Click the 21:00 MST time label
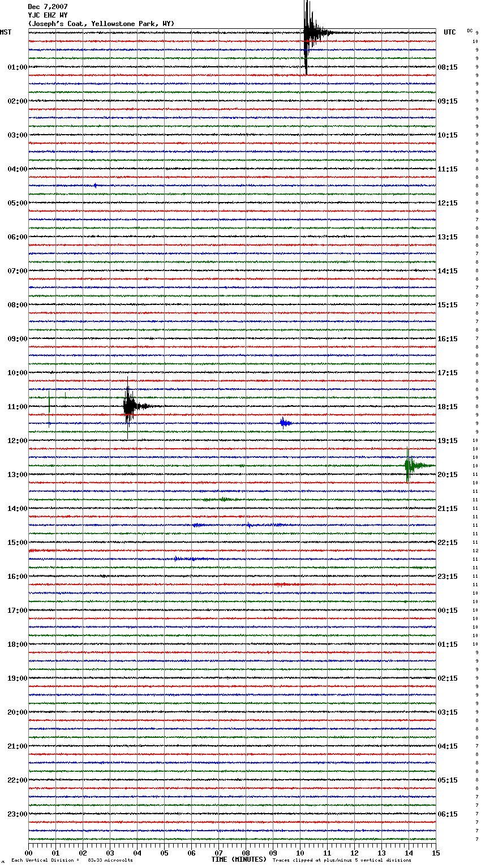481x868 pixels. click(18, 746)
